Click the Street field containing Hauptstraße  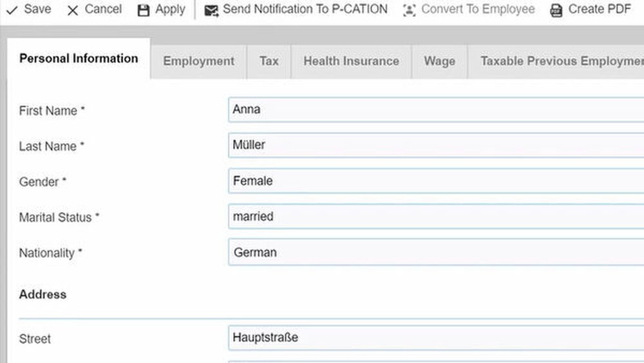[435, 338]
